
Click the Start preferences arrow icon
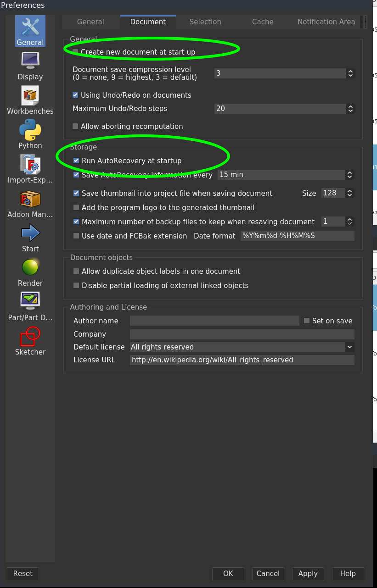coord(30,233)
